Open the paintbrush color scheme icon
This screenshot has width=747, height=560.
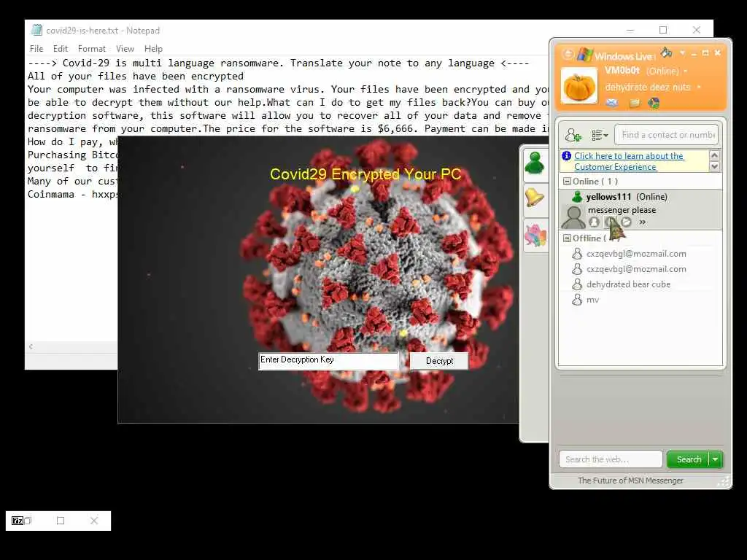coord(666,52)
